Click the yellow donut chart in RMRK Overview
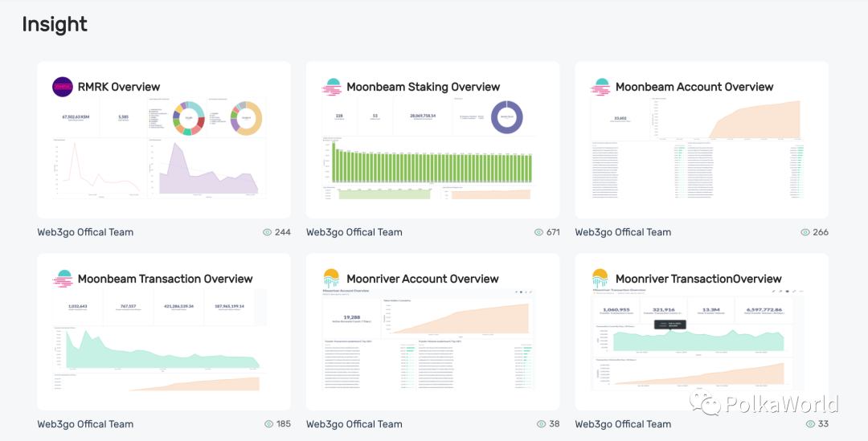 point(247,118)
